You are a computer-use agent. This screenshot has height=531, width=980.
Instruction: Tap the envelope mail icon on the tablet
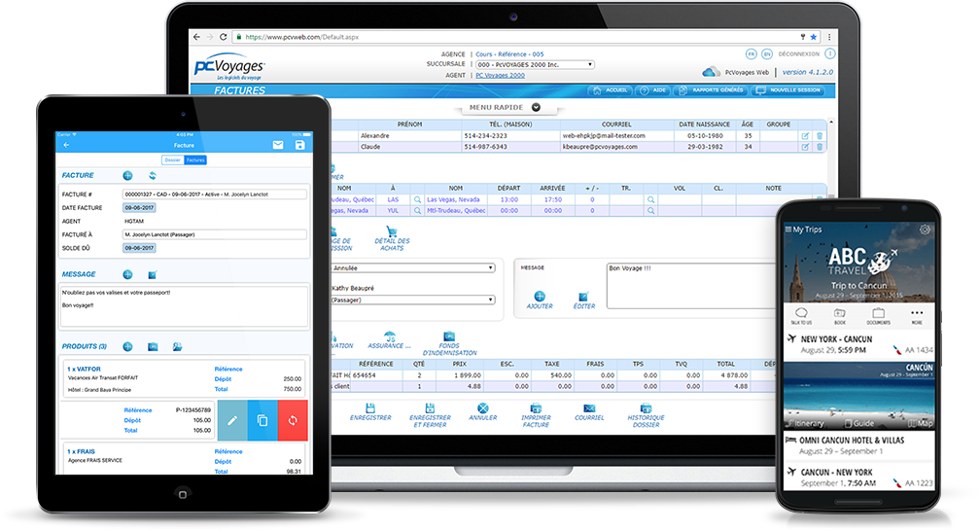tap(278, 145)
